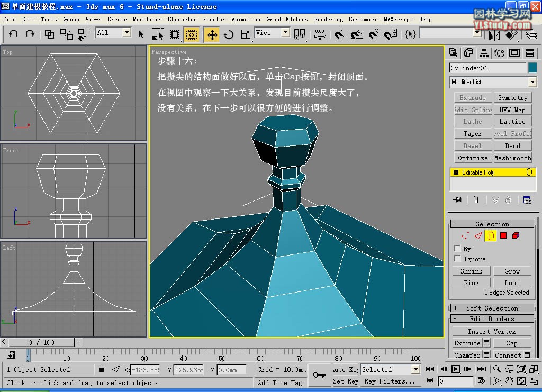Select Border sub-object level icon

pos(491,235)
